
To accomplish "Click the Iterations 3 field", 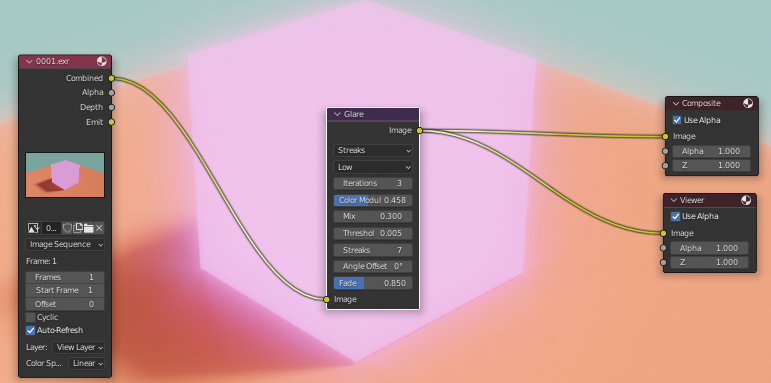I will [x=373, y=183].
